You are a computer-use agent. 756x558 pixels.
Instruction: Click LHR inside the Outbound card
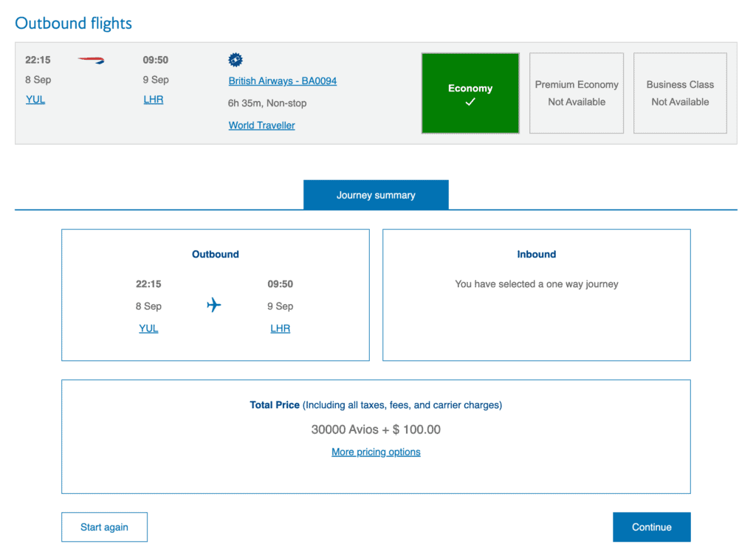tap(280, 328)
